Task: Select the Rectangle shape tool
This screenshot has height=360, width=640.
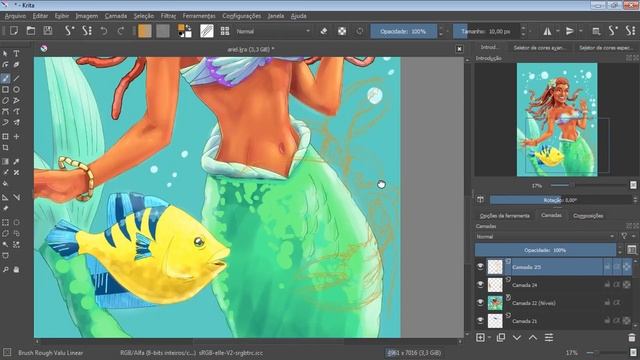Action: pos(5,89)
